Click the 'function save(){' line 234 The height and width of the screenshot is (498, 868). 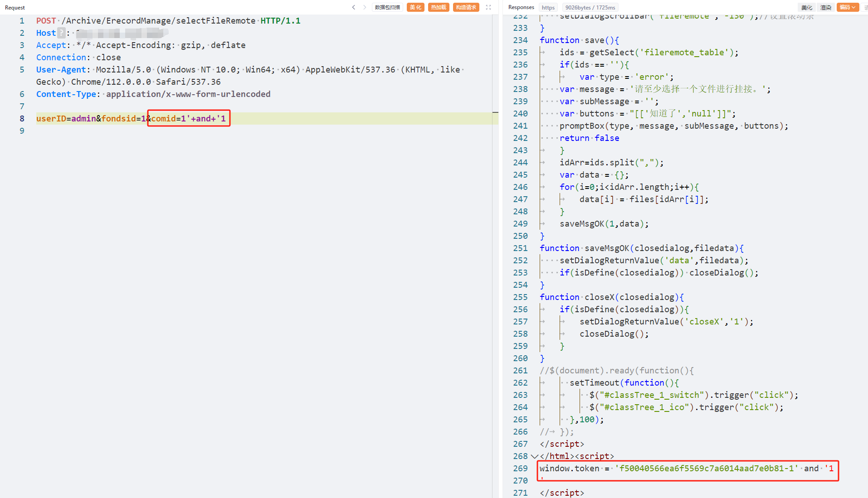(x=579, y=40)
